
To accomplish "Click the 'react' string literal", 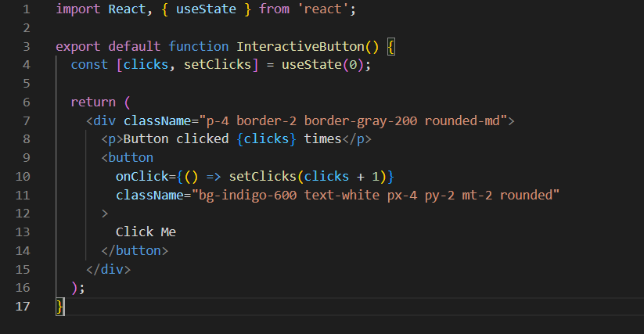I will click(x=323, y=9).
